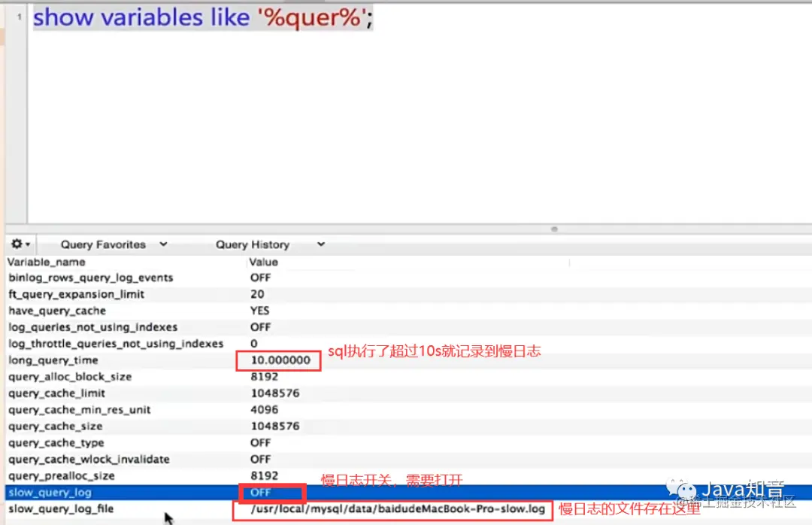Image resolution: width=812 pixels, height=525 pixels.
Task: Click the 1048576 value of query_cache_size
Action: coord(275,426)
